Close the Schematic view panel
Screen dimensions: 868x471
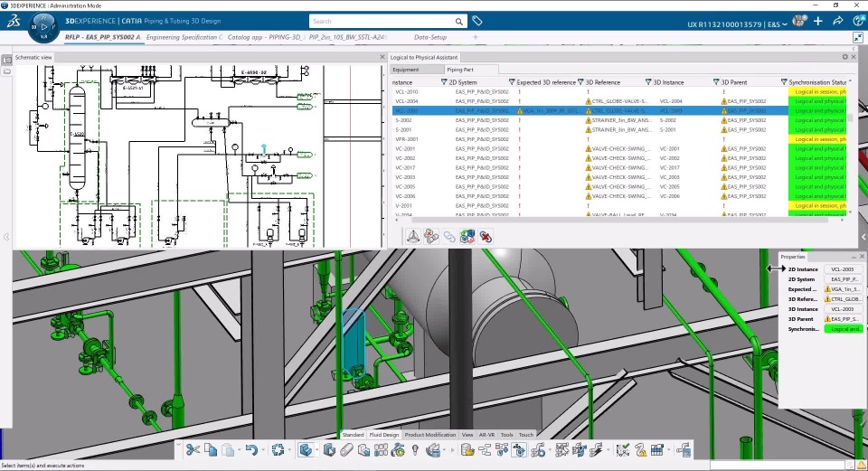(382, 57)
